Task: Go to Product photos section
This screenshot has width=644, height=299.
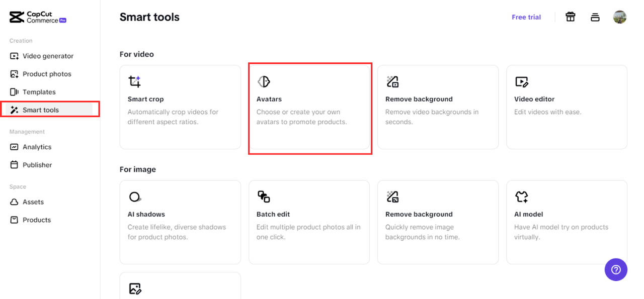Action: tap(47, 74)
